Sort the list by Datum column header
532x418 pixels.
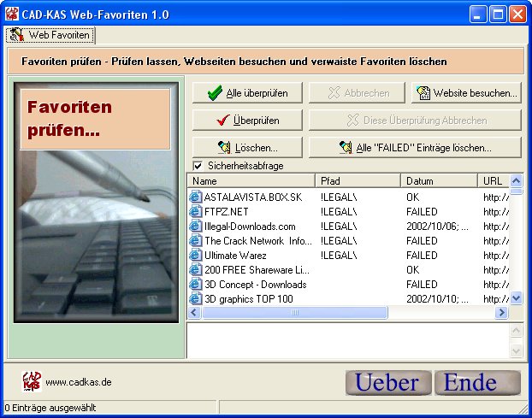439,181
